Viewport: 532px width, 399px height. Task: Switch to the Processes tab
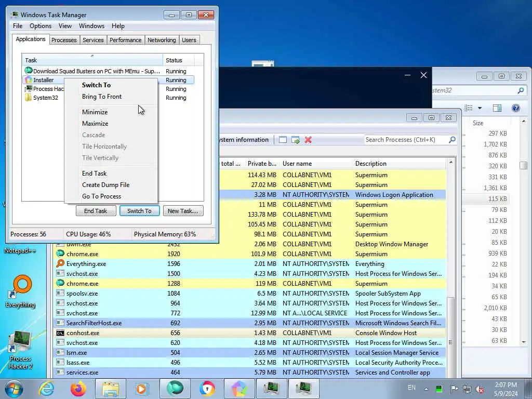pyautogui.click(x=64, y=40)
